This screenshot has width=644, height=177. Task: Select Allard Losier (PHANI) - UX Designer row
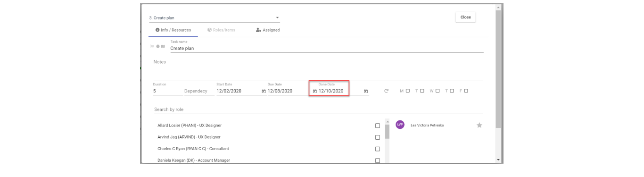point(269,126)
